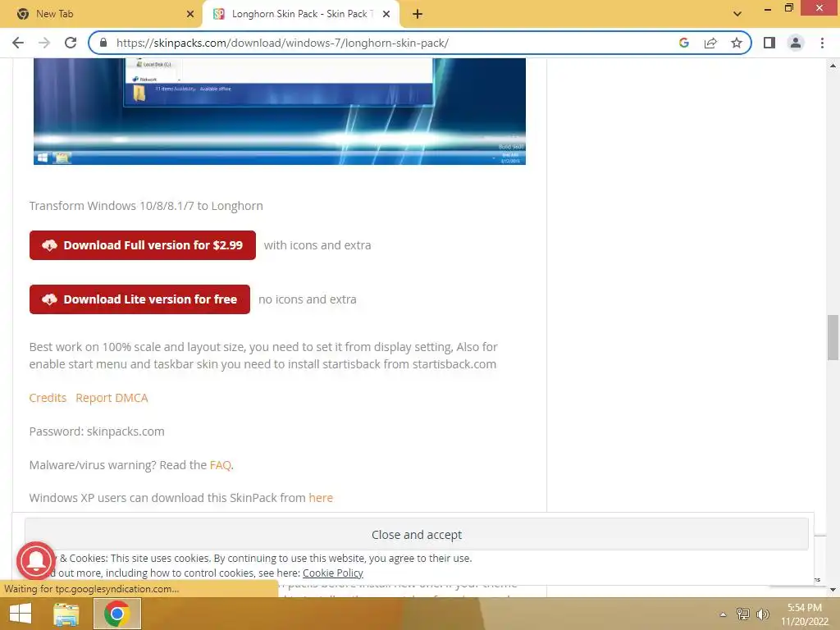Click the Longhorn desktop preview image

tap(280, 111)
